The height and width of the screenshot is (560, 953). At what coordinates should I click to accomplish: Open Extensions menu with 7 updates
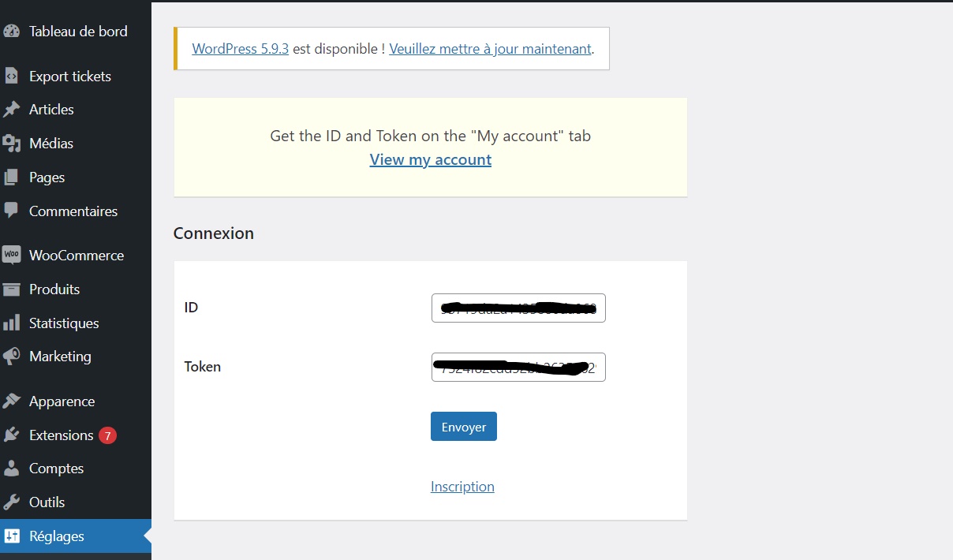tap(62, 435)
